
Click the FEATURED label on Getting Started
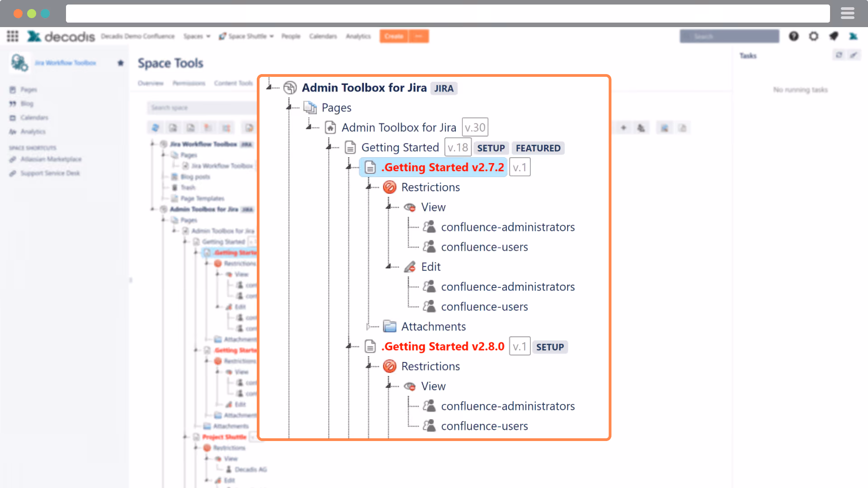[538, 148]
